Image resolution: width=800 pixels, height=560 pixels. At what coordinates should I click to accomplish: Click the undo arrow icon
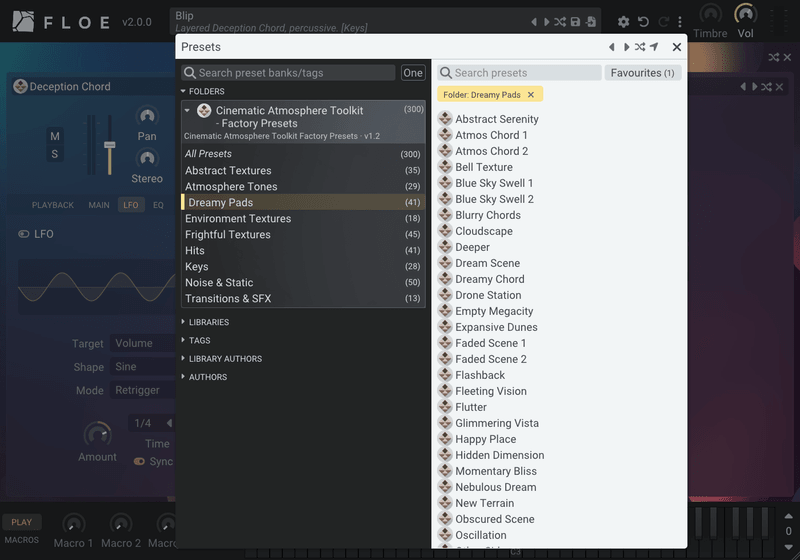643,22
